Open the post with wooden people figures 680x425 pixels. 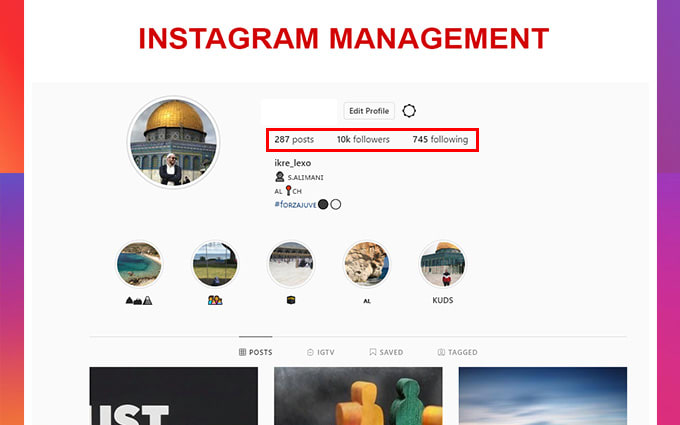tap(358, 396)
